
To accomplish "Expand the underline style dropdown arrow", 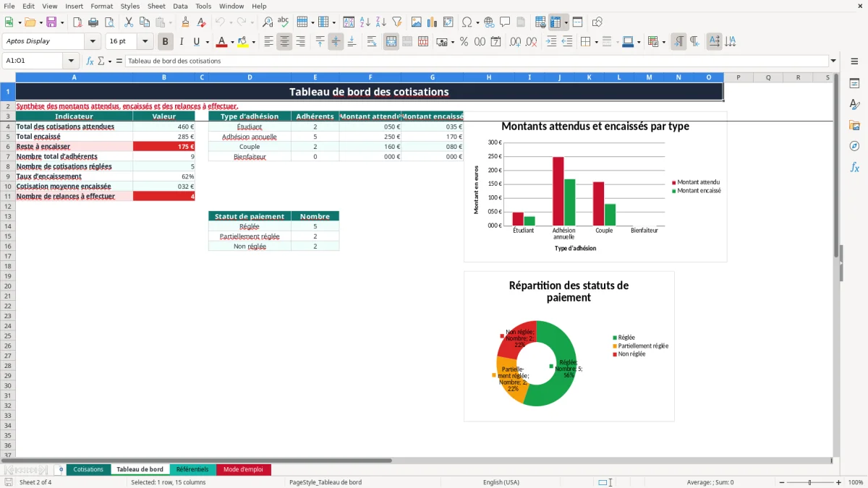I will point(207,42).
